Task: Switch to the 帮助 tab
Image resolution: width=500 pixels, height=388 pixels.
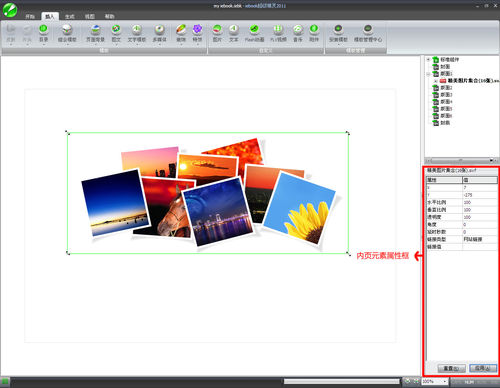Action: click(109, 16)
